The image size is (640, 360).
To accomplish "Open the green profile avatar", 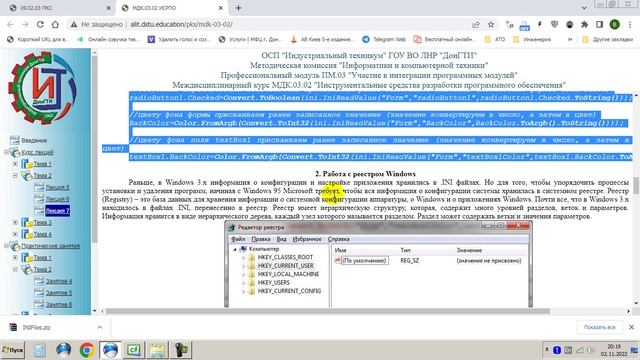I will [614, 24].
